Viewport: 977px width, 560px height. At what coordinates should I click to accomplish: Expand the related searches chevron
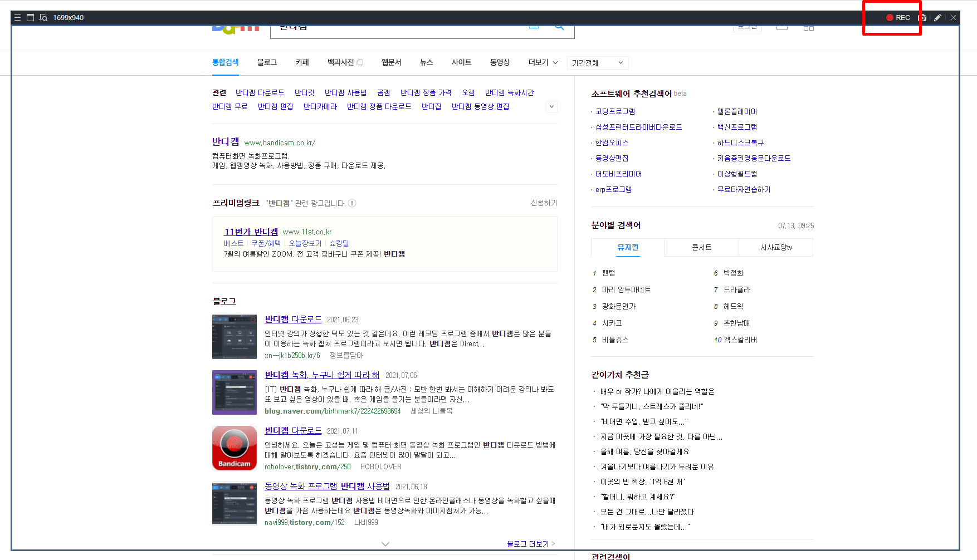[x=551, y=106]
